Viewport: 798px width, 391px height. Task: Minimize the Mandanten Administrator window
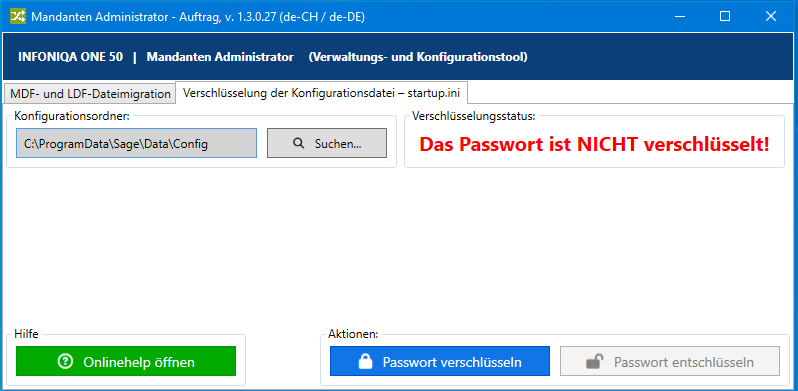[x=680, y=16]
